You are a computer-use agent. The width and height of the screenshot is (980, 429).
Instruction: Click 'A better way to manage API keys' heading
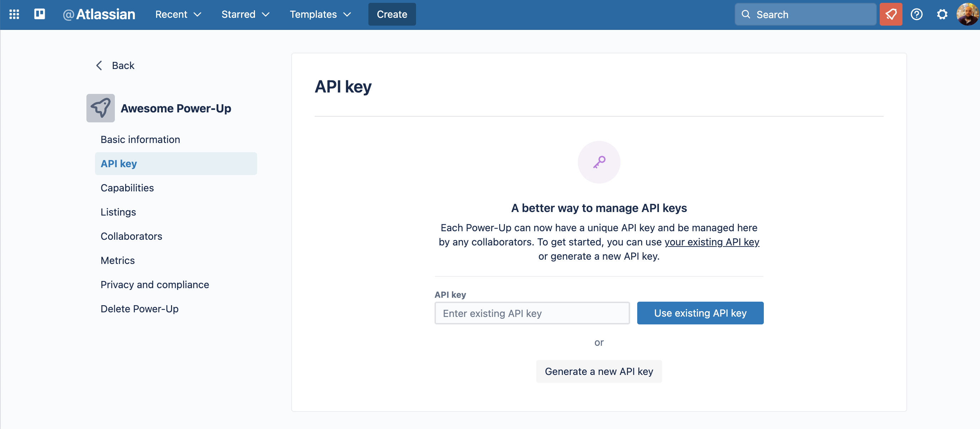(599, 208)
